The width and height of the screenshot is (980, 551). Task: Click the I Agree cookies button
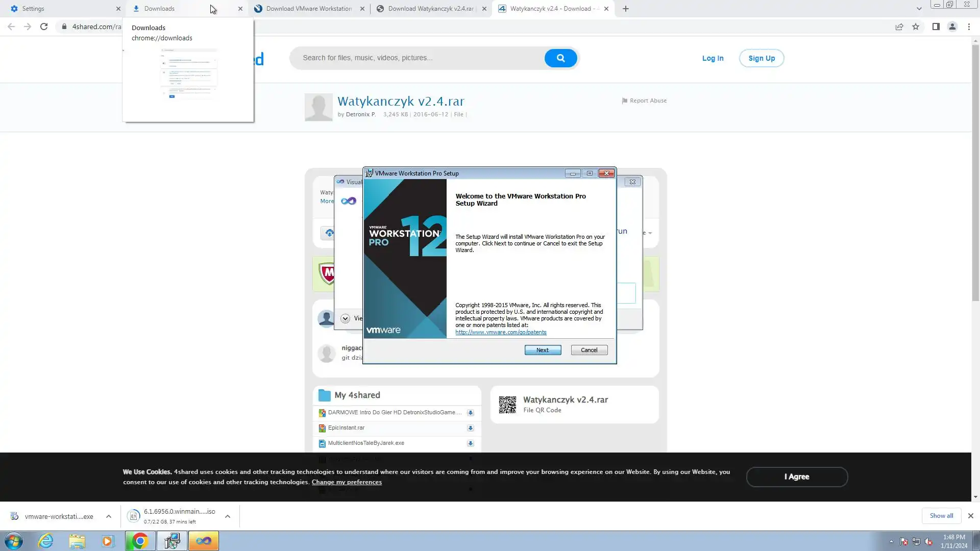[796, 477]
